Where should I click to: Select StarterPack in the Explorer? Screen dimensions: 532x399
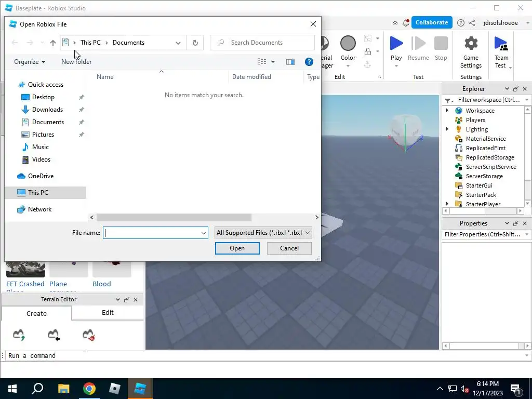click(x=481, y=195)
